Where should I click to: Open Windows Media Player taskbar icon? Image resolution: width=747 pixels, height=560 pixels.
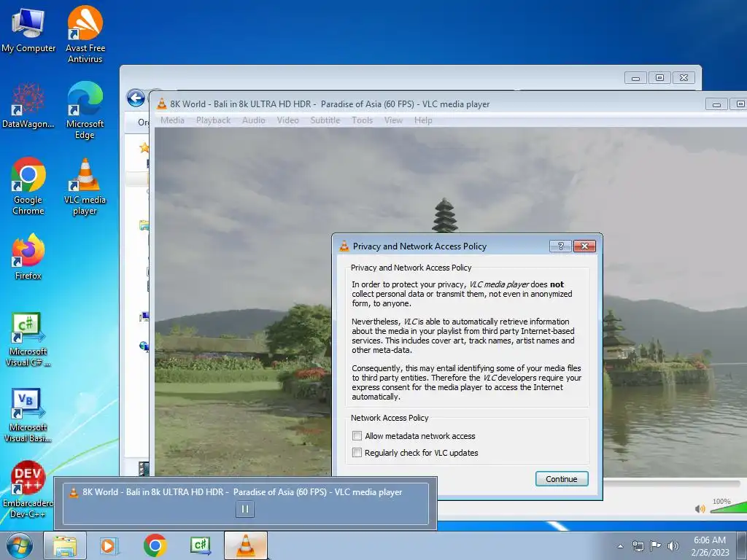(109, 545)
